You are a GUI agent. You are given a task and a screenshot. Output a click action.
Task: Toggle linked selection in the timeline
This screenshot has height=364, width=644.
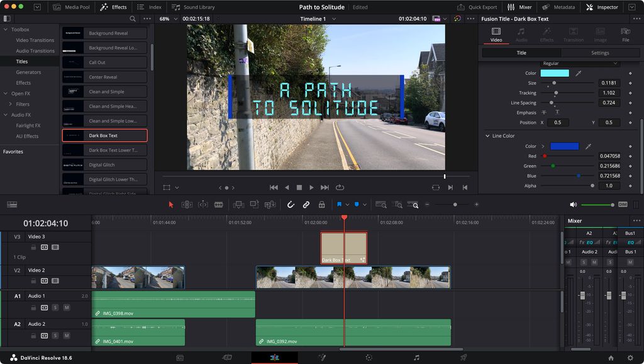305,204
